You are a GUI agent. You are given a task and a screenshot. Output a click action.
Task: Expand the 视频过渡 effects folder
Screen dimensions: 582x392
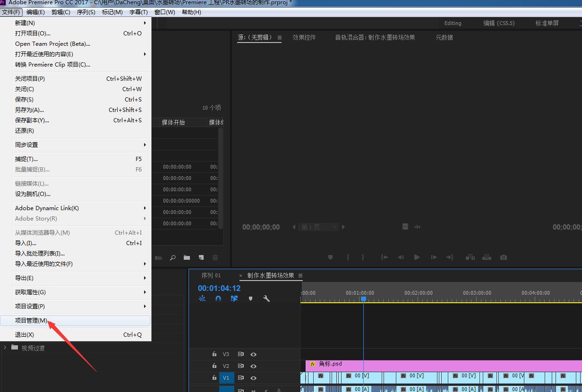(5, 348)
